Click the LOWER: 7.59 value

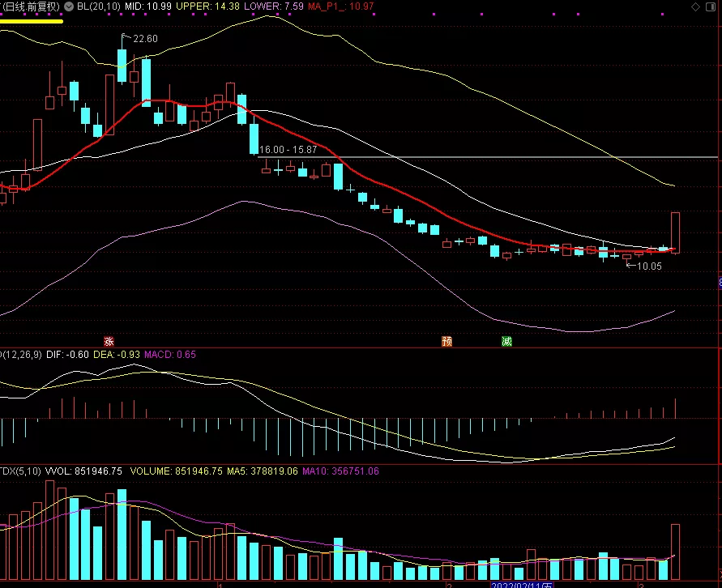tap(274, 6)
